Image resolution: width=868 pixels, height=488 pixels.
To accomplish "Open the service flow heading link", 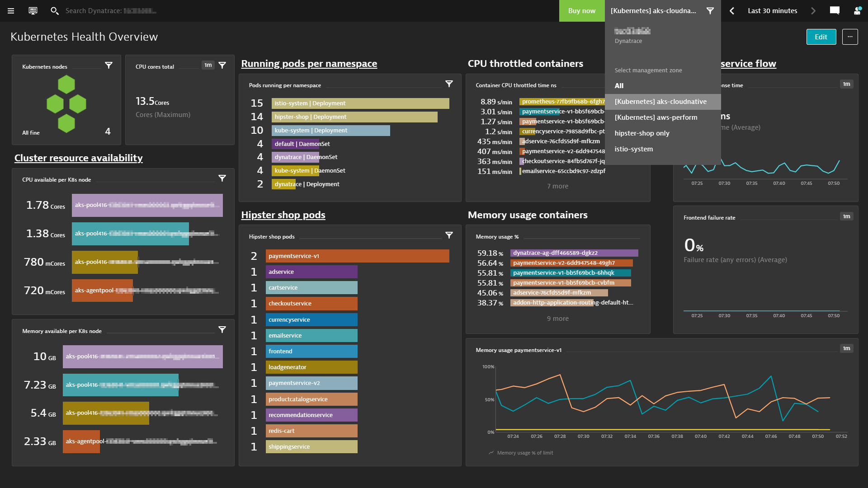I will point(748,64).
